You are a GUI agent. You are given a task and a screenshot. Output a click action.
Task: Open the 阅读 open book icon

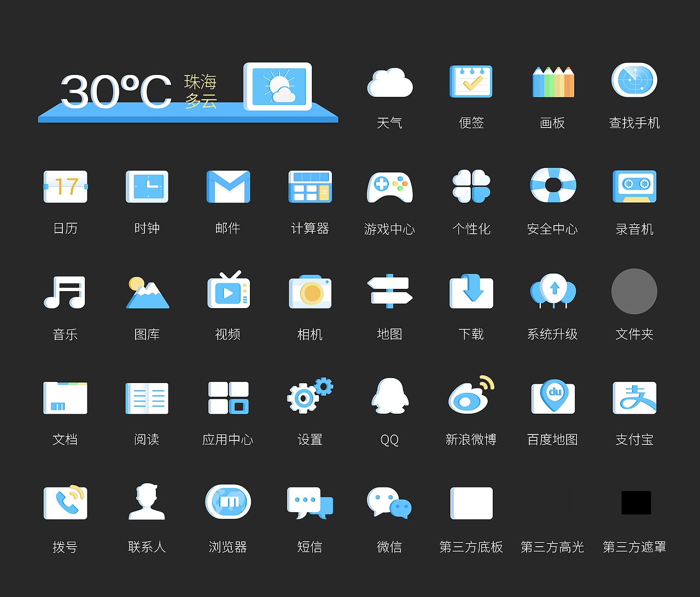[x=147, y=398]
